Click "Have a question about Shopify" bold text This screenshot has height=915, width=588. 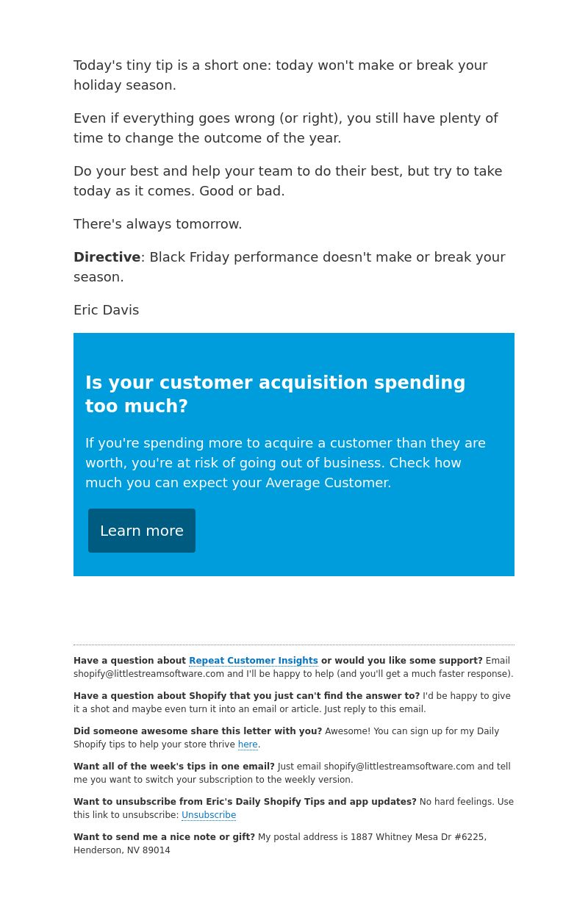247,696
